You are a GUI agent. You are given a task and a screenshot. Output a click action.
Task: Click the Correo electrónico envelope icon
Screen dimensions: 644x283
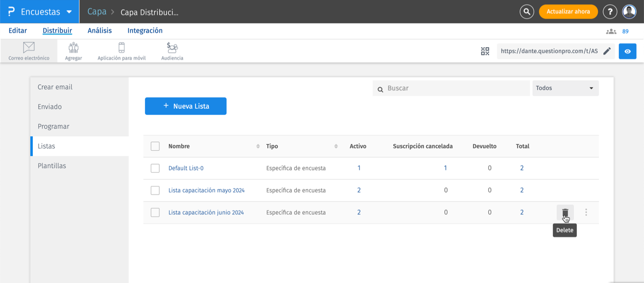29,48
